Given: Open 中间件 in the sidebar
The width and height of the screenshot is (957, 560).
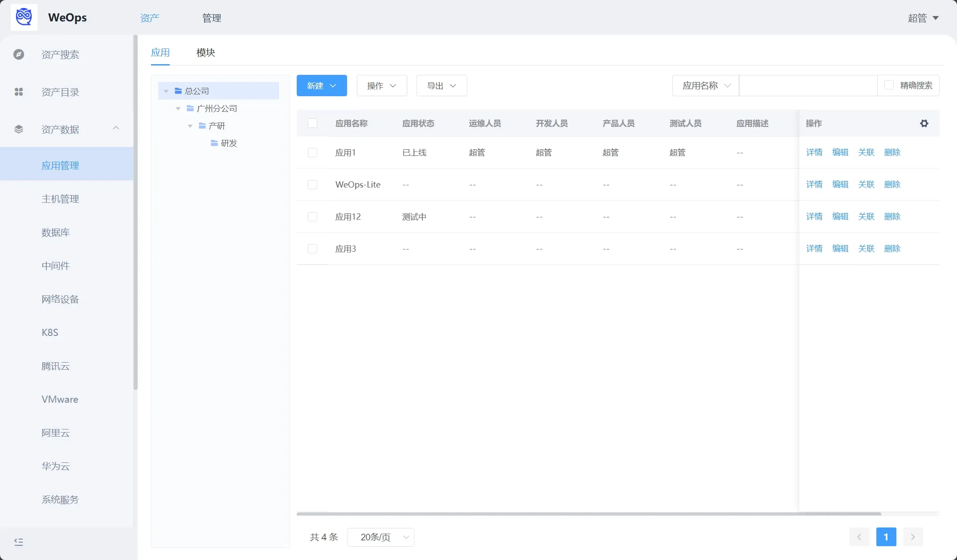Looking at the screenshot, I should pos(67,266).
